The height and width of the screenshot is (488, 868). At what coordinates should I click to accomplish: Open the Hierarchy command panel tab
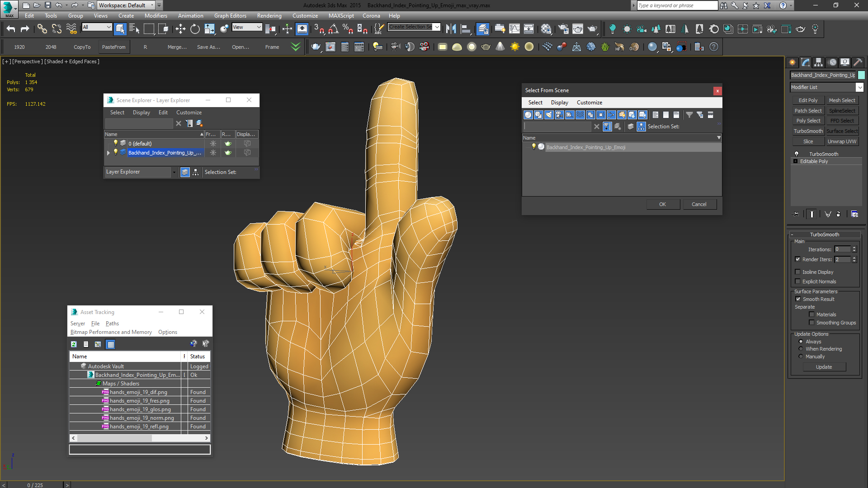coord(818,62)
